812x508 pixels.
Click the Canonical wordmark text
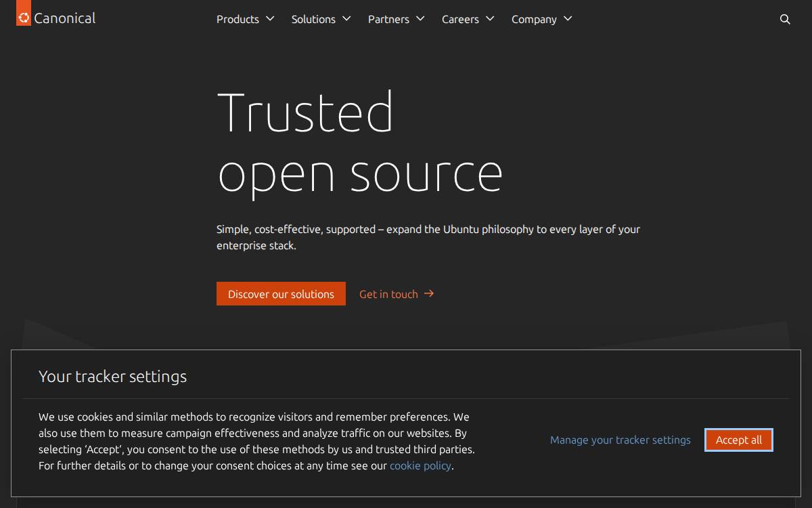(x=65, y=18)
